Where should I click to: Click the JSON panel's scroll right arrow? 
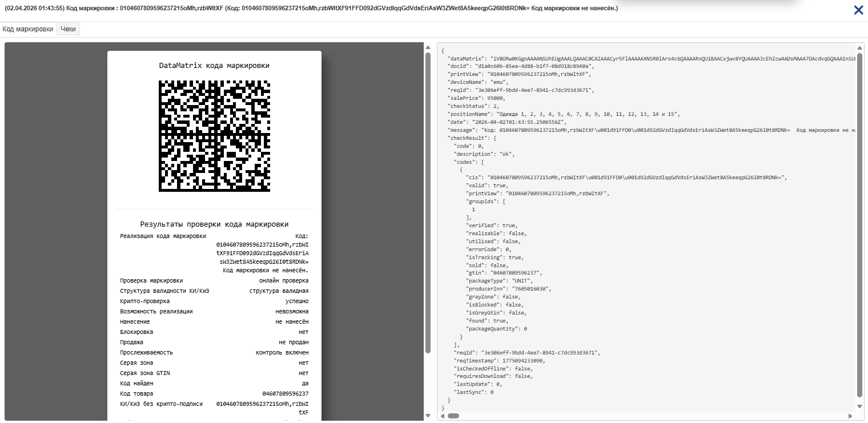point(852,416)
